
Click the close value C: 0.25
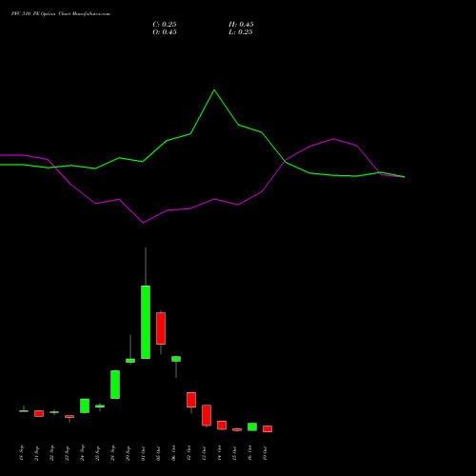click(165, 25)
